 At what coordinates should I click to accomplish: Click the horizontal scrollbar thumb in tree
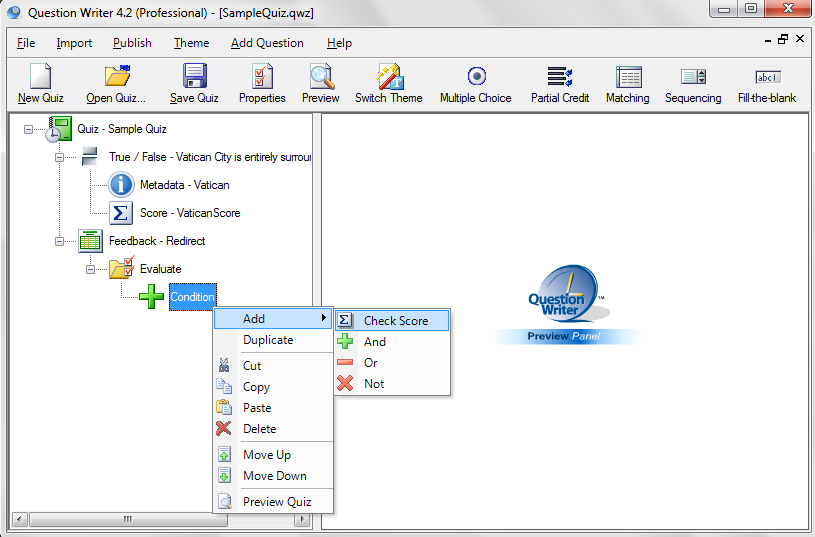128,519
